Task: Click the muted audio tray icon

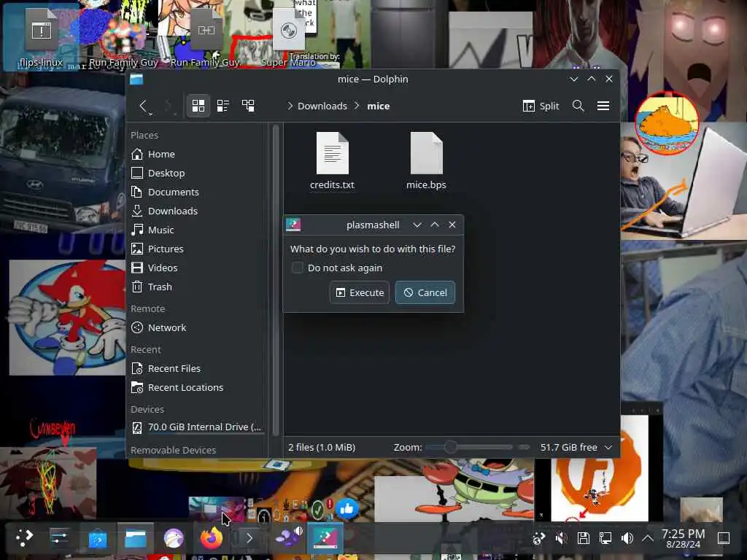Action: coord(561,538)
